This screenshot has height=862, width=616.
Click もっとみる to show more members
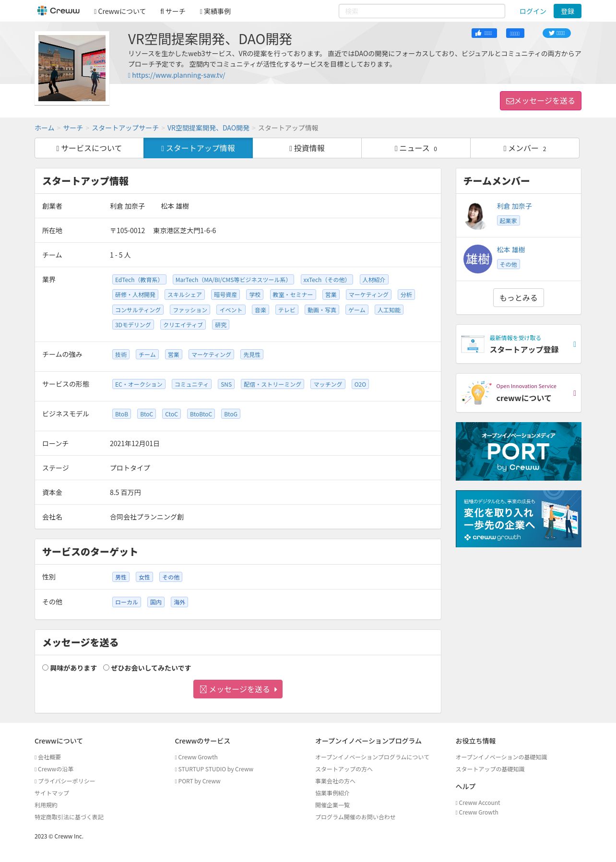pyautogui.click(x=519, y=298)
